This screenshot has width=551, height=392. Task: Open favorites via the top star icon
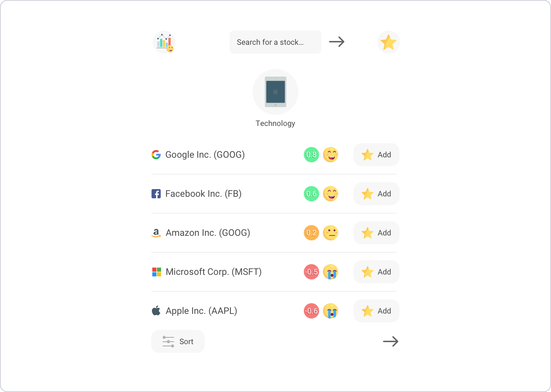click(388, 42)
